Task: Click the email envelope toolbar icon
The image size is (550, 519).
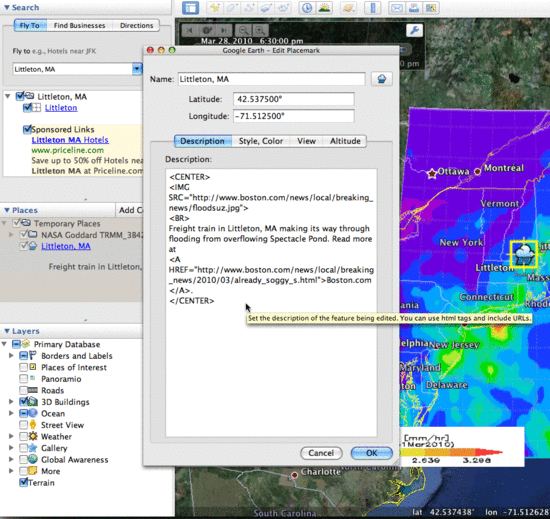Action: (x=397, y=8)
